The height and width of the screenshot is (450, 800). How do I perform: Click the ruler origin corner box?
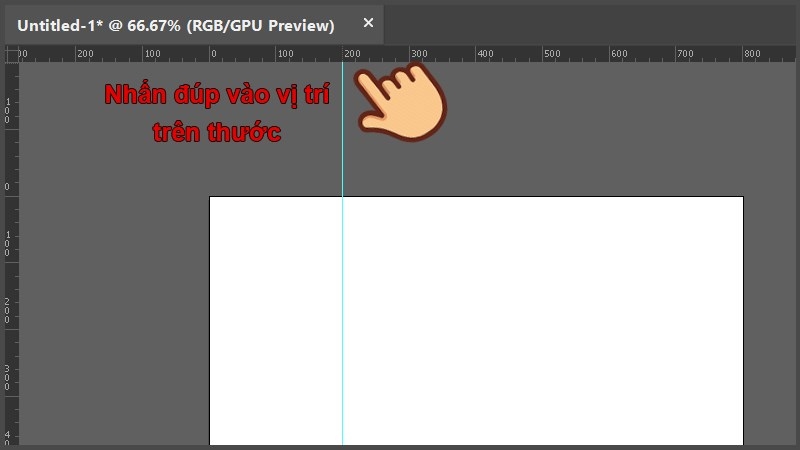click(x=12, y=54)
